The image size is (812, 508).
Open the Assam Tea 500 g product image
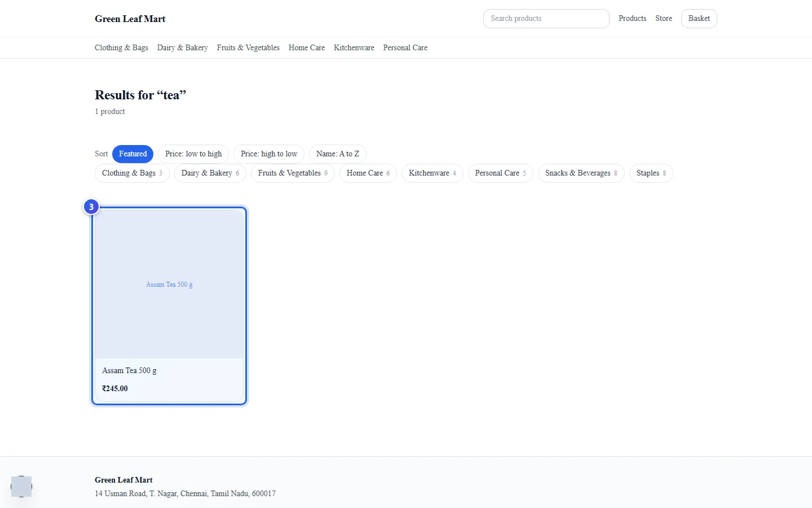[x=169, y=284]
